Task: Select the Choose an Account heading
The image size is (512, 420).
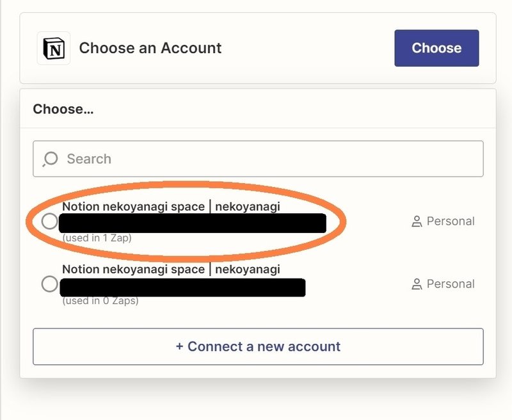Action: 150,48
